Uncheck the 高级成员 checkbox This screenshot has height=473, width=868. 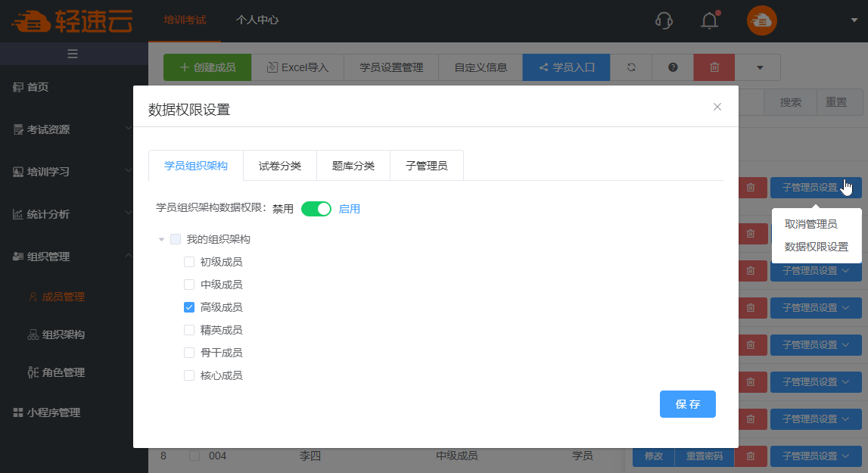189,307
